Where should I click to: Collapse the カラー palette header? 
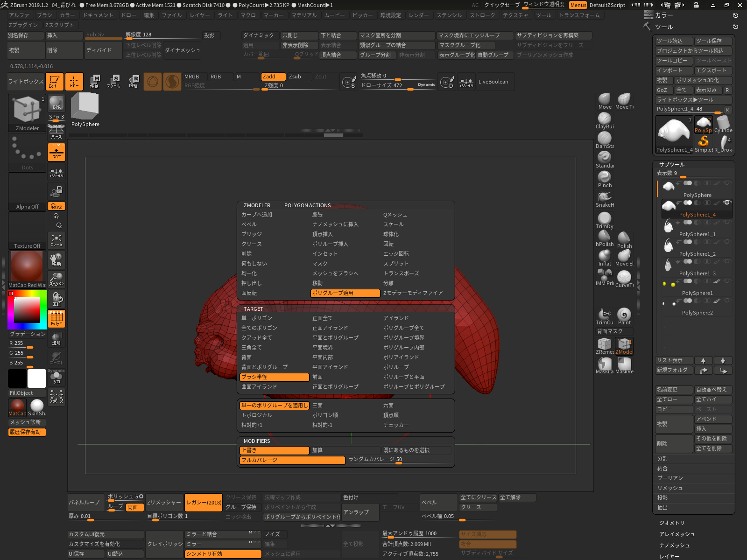[x=664, y=15]
